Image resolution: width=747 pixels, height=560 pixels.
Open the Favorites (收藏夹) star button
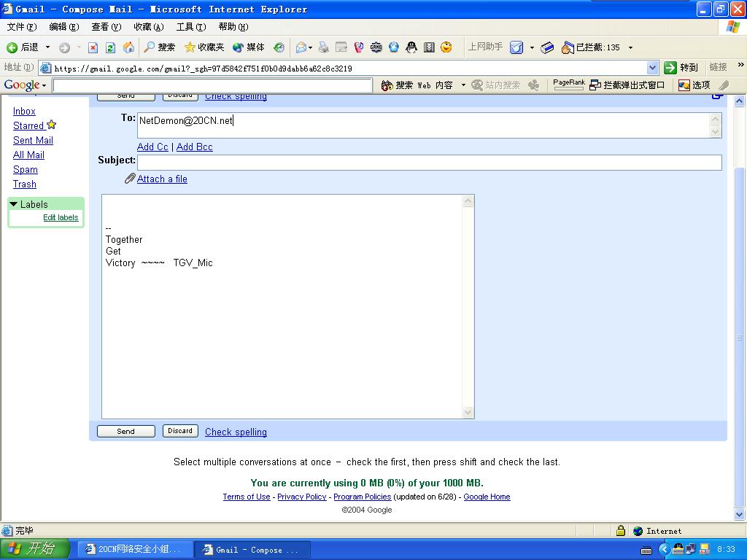tap(204, 47)
